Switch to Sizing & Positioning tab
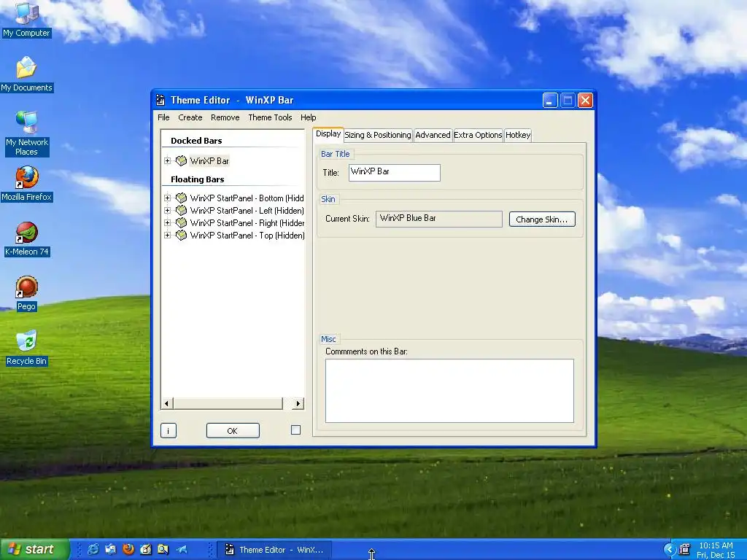Image resolution: width=747 pixels, height=560 pixels. 378,135
